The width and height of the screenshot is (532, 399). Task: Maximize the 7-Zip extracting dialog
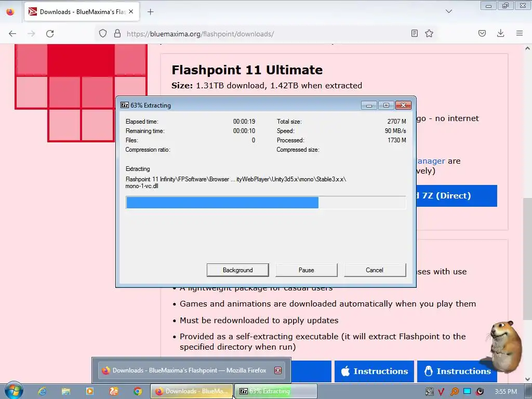pyautogui.click(x=386, y=105)
